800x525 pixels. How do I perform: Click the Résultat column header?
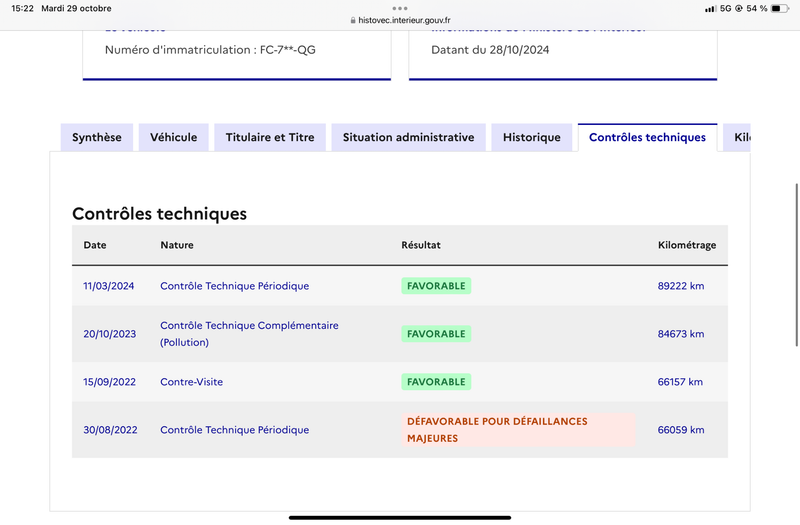[421, 245]
